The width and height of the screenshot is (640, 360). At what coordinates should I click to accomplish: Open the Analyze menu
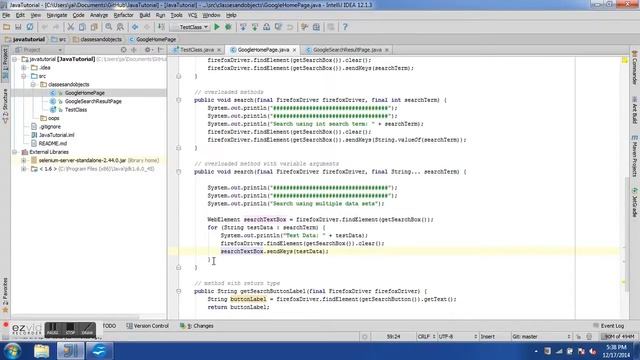point(99,15)
